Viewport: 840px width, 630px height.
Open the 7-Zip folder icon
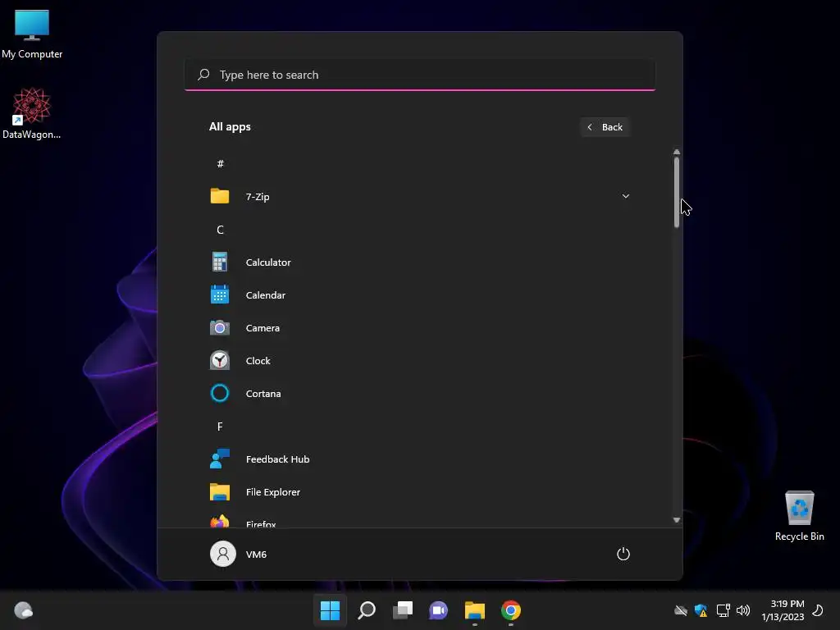pyautogui.click(x=220, y=196)
